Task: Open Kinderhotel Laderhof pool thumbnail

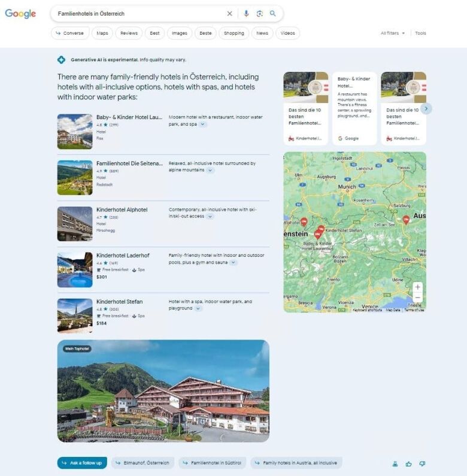Action: (75, 270)
